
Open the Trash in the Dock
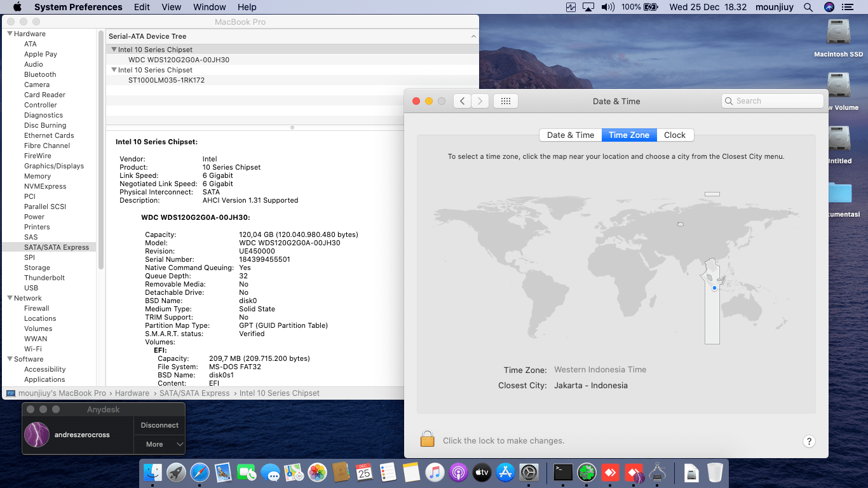(715, 472)
